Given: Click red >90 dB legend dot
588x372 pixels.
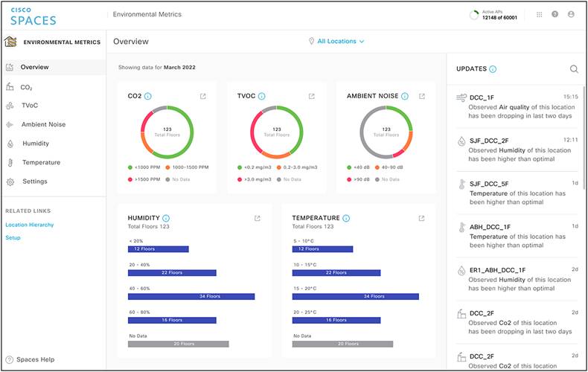Looking at the screenshot, I should tap(349, 179).
